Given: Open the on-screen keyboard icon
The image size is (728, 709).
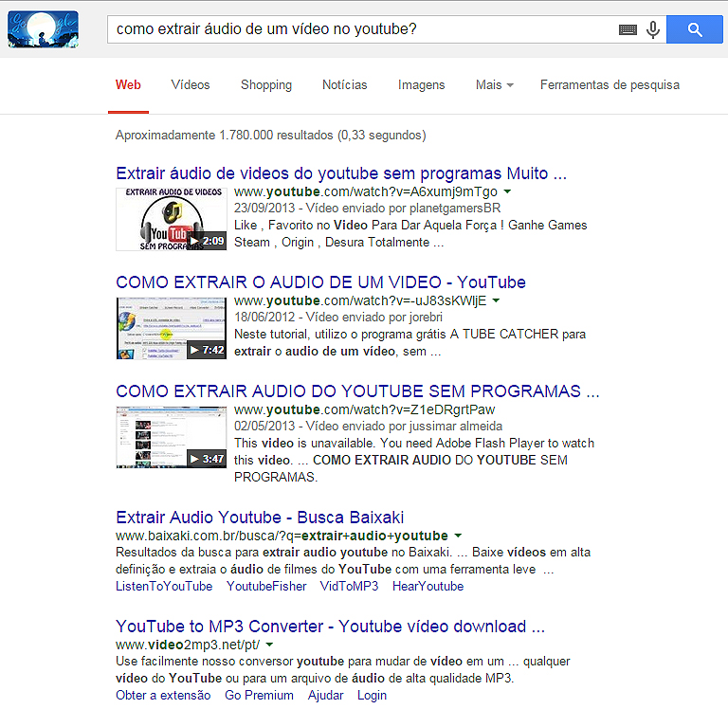Looking at the screenshot, I should coord(628,30).
